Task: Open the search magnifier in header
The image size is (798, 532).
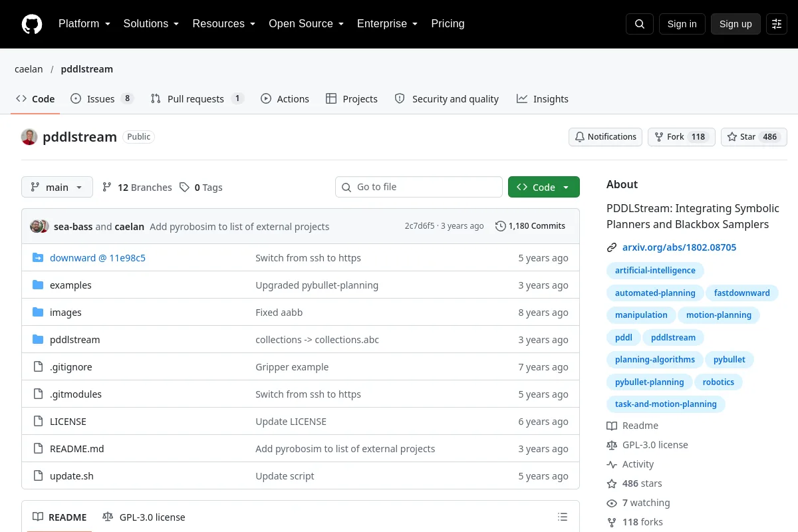Action: pos(640,24)
